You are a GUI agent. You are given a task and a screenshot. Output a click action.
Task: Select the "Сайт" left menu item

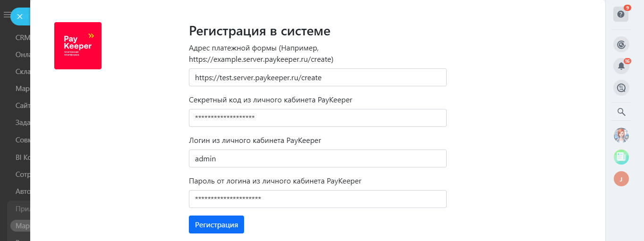23,106
